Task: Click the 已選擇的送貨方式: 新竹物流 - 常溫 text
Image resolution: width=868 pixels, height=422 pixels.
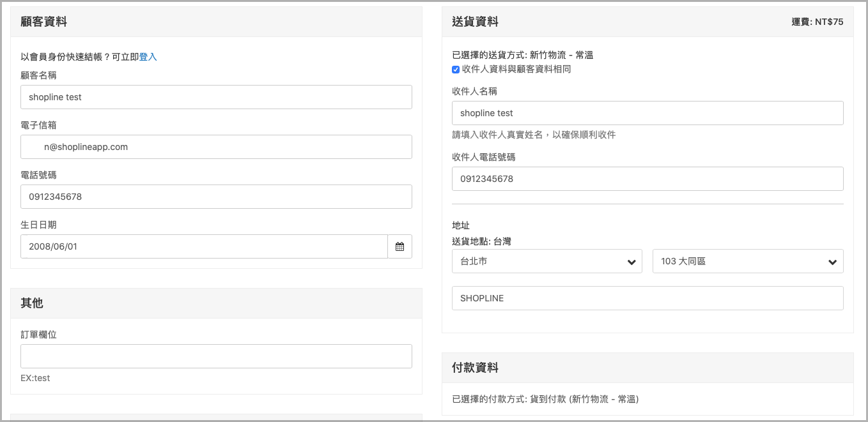Action: [x=522, y=55]
